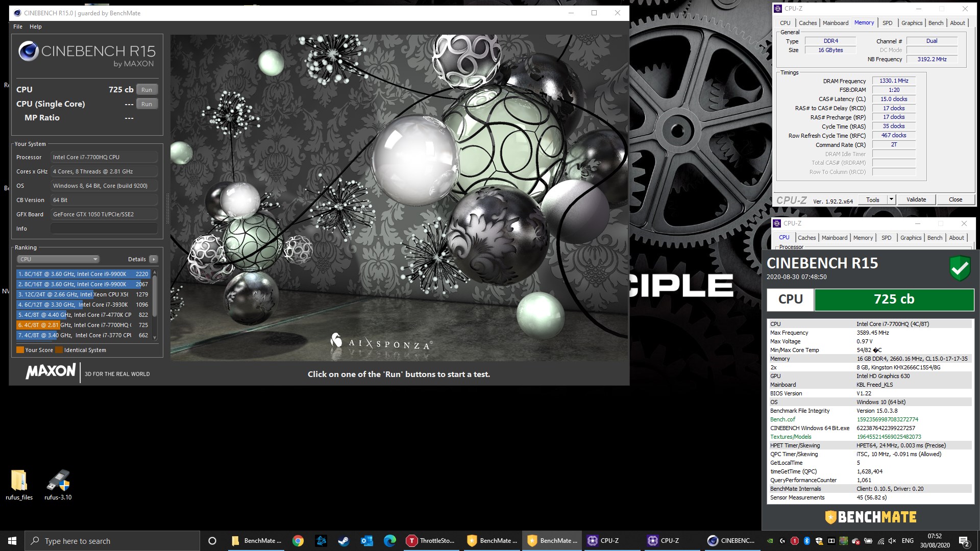The height and width of the screenshot is (551, 980).
Task: Click the Tools button in CPU-Z
Action: point(872,200)
